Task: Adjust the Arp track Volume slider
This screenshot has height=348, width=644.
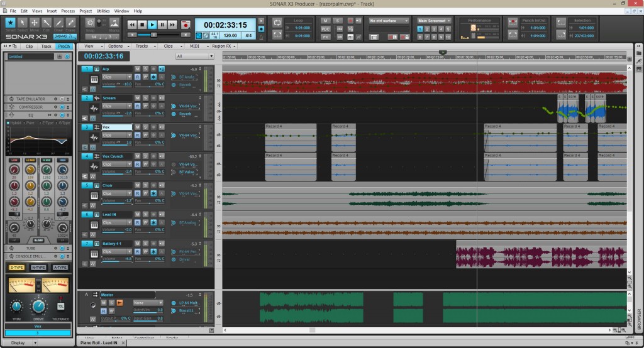Action: click(x=117, y=85)
